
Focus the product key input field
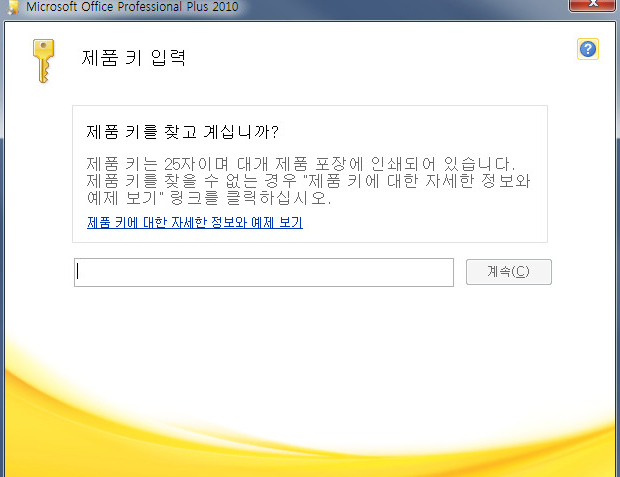(264, 272)
